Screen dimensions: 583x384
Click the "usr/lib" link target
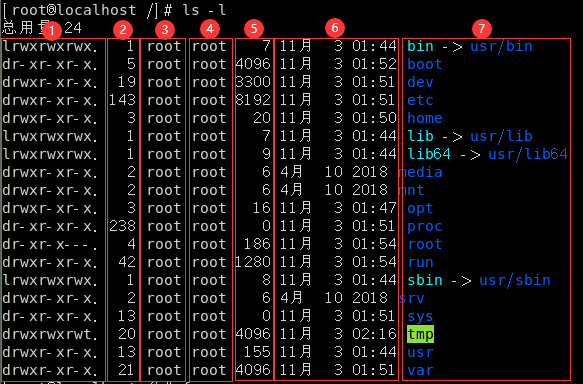click(501, 136)
